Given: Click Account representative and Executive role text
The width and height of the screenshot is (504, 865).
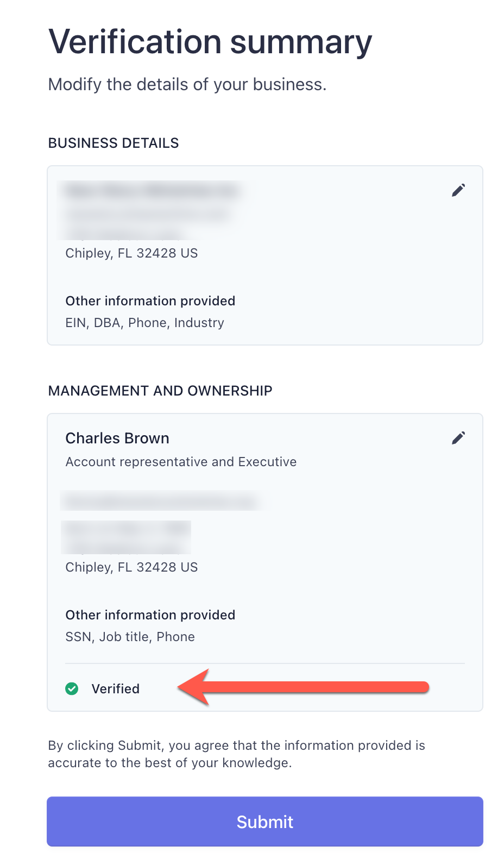Looking at the screenshot, I should click(x=181, y=462).
